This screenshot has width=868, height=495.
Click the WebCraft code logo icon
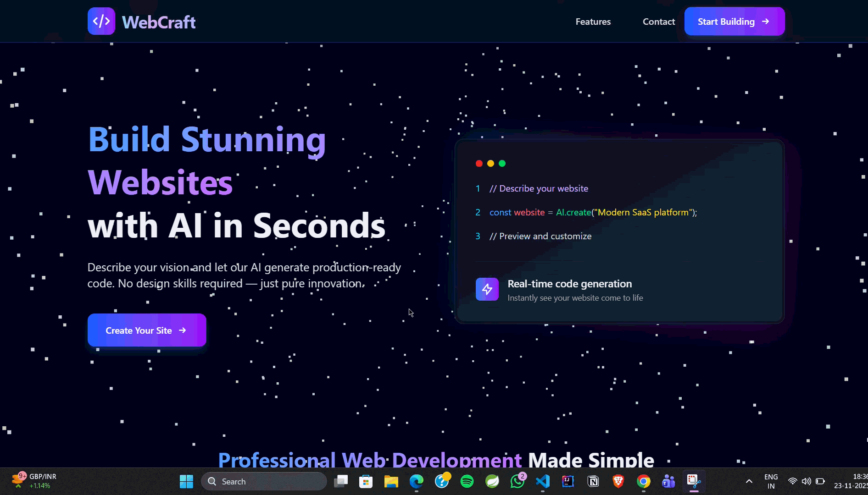pos(101,21)
